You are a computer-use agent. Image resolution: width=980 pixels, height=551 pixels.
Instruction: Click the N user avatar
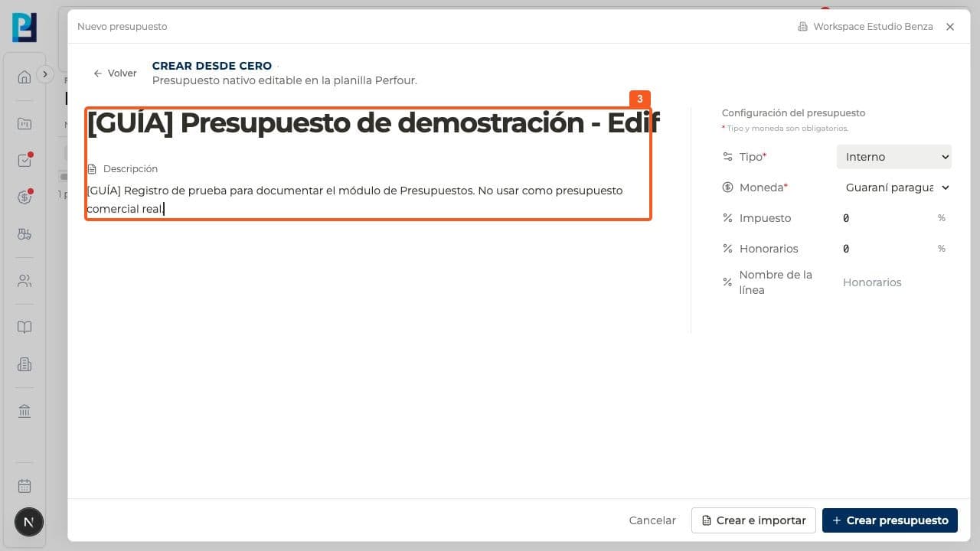click(x=29, y=523)
